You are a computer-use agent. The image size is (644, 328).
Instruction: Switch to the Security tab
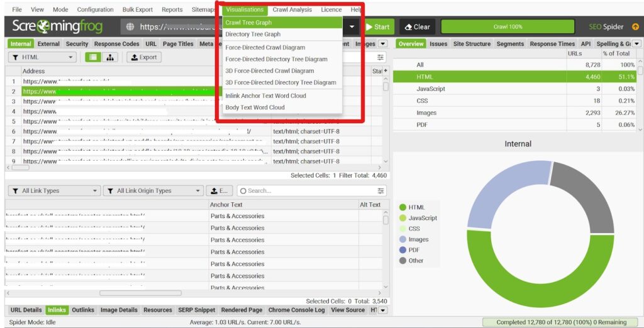[x=77, y=44]
